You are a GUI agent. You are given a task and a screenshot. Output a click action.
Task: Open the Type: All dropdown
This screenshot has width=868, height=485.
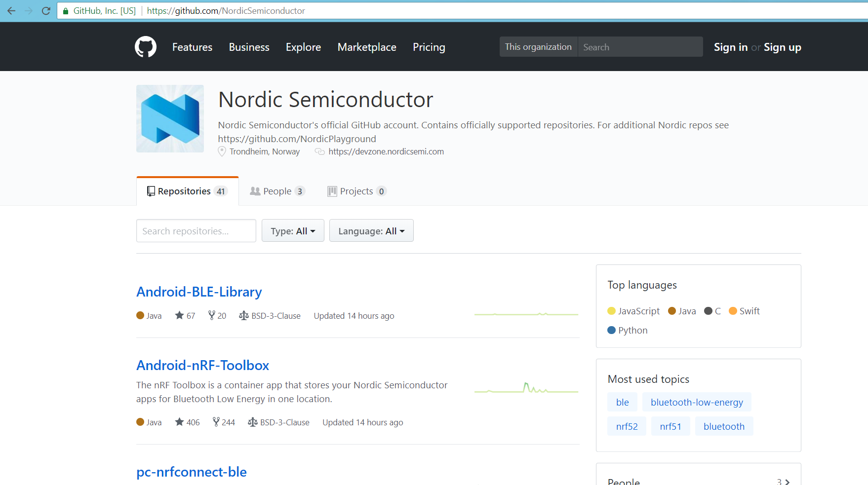pos(293,230)
